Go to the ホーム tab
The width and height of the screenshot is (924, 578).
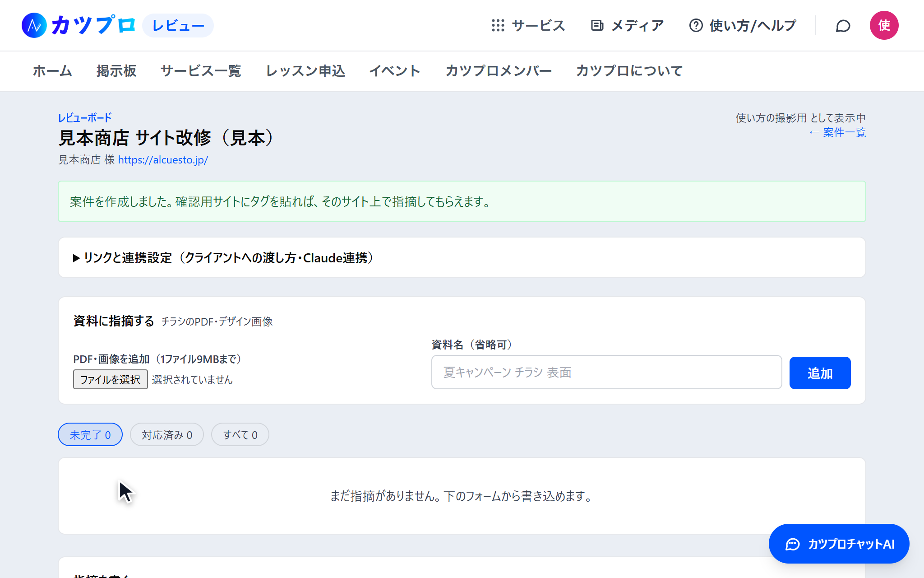pos(52,71)
